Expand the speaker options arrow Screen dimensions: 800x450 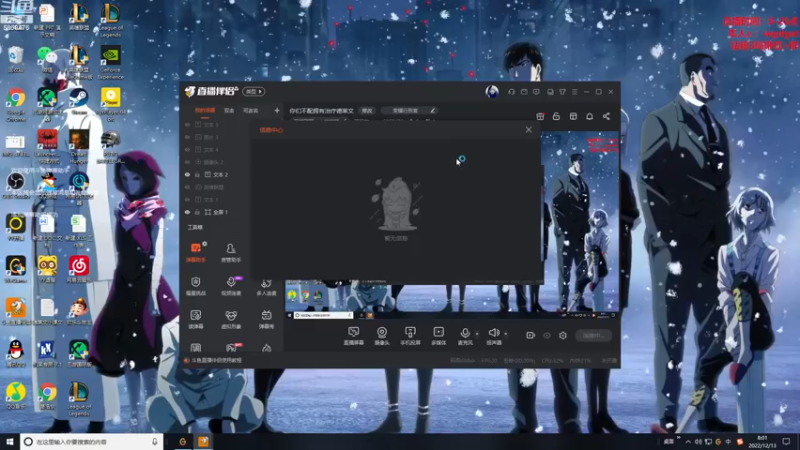pos(506,334)
